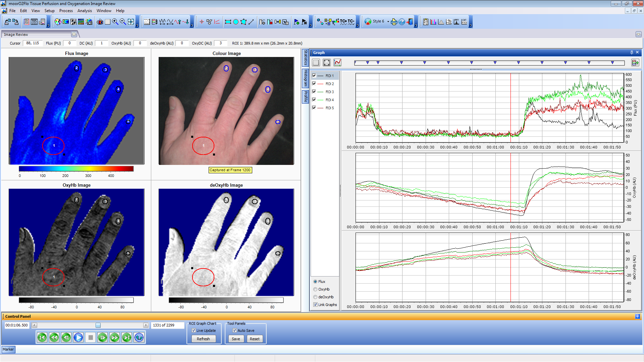
Task: Select the ellipse ROI drawing tool
Action: (236, 22)
